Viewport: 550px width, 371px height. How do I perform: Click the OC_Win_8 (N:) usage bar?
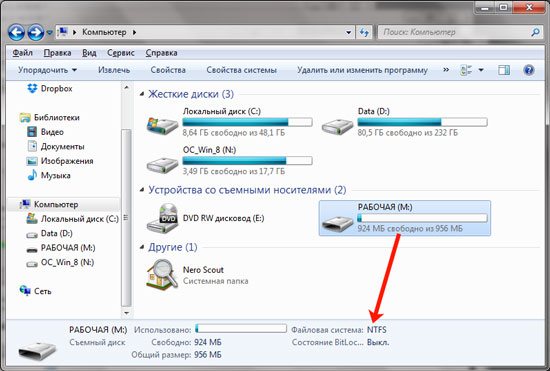tap(247, 161)
